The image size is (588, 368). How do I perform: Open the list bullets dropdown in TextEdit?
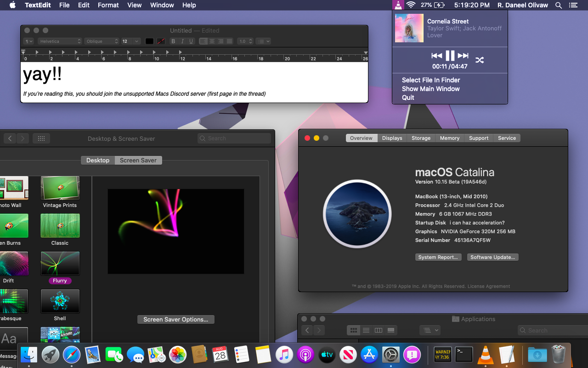263,41
